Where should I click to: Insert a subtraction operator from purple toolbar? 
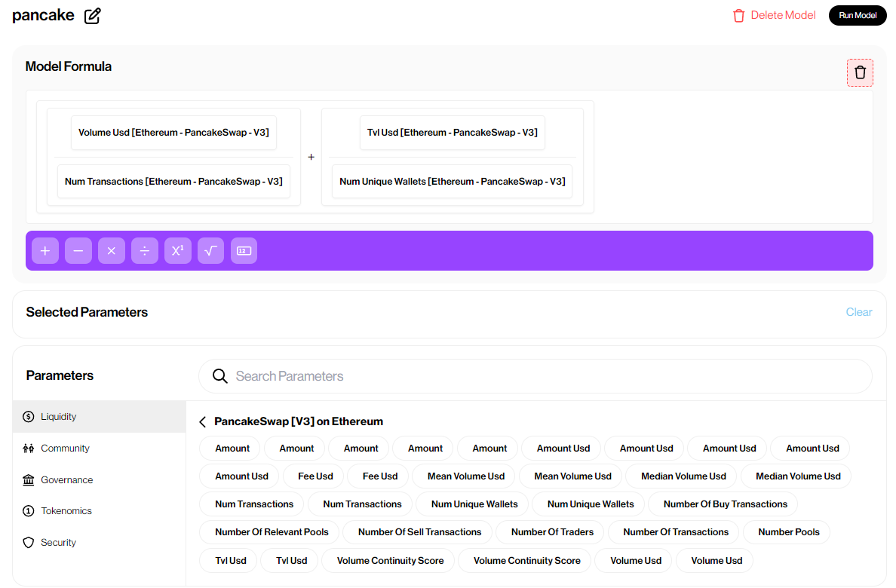click(78, 251)
